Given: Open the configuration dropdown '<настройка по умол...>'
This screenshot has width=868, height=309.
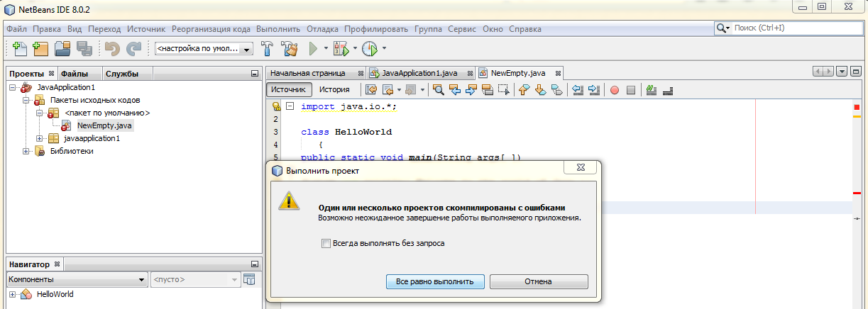Looking at the screenshot, I should pyautogui.click(x=204, y=50).
